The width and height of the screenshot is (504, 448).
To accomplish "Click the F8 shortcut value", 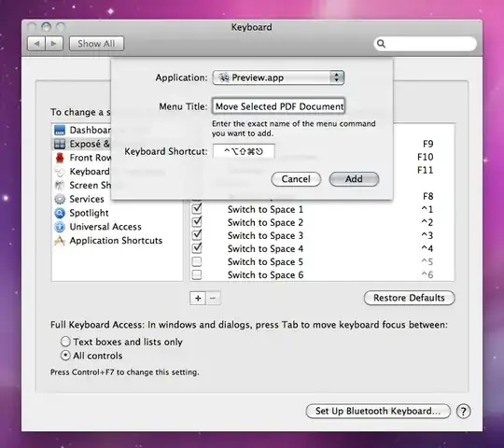I will click(427, 196).
